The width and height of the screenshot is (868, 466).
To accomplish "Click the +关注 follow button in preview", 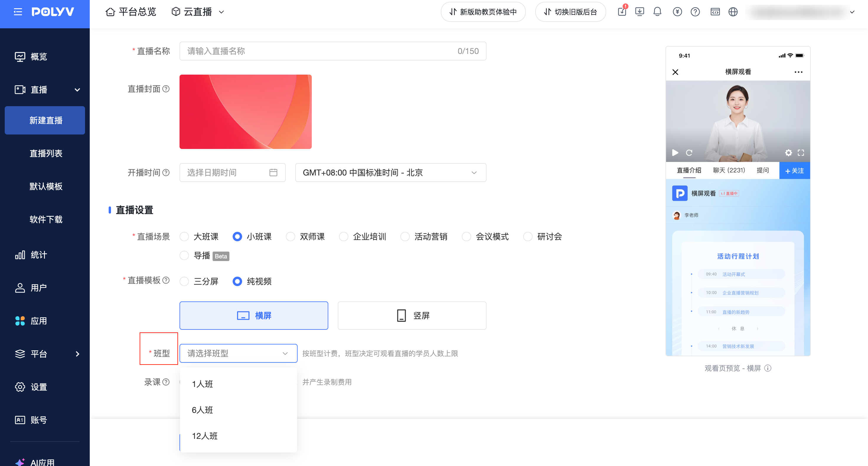I will coord(794,170).
